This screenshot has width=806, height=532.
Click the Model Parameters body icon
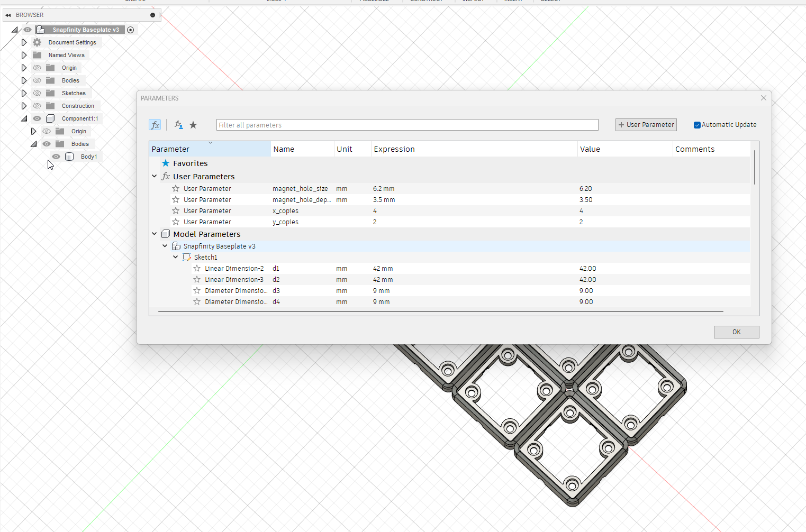pyautogui.click(x=166, y=234)
